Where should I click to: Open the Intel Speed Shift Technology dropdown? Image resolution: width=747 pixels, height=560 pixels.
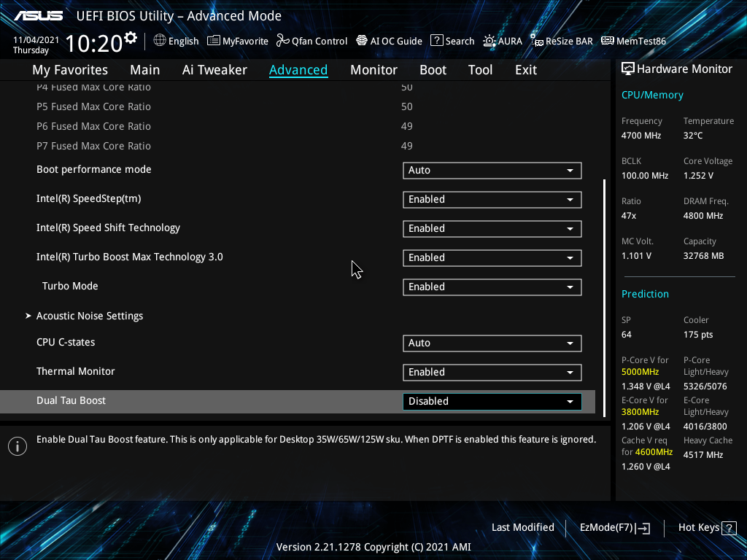(492, 228)
